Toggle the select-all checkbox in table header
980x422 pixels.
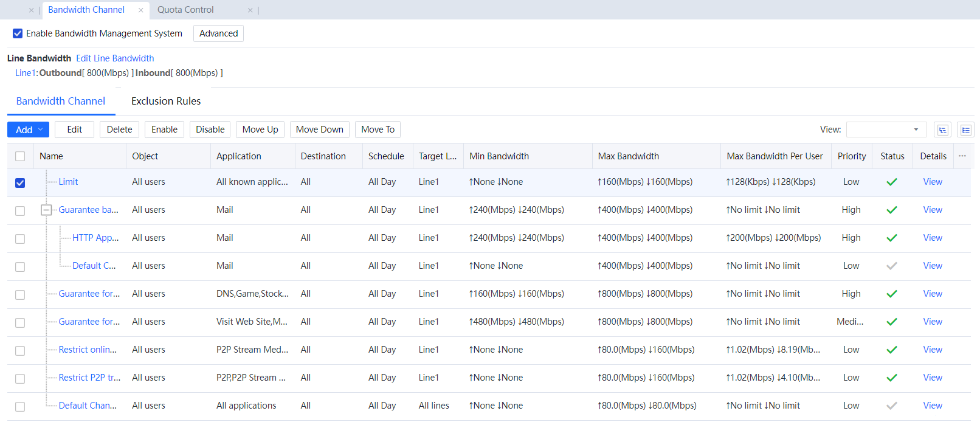20,156
